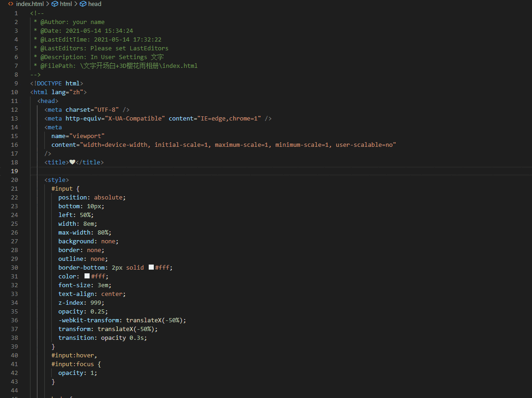Click 'max-width: 80%;' declaration

(x=85, y=233)
